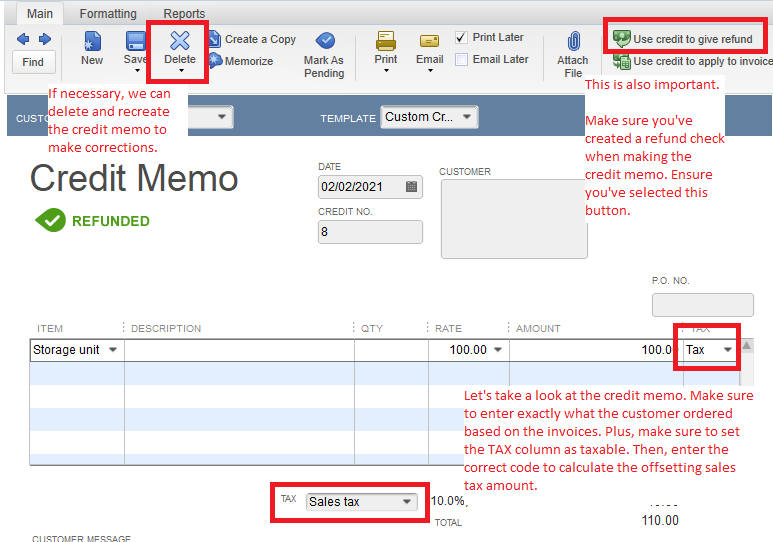
Task: Open Save dropdown arrow
Action: pyautogui.click(x=137, y=71)
